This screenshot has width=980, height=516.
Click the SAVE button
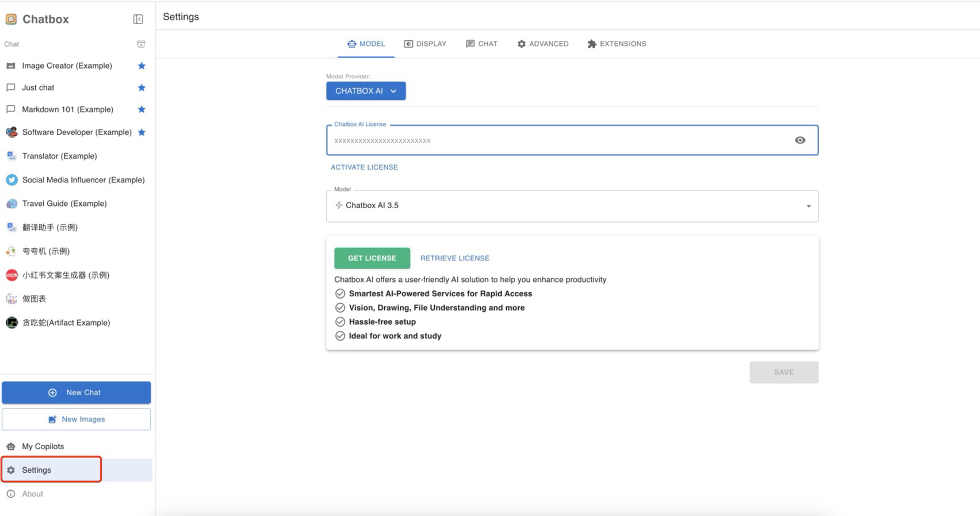pos(784,372)
